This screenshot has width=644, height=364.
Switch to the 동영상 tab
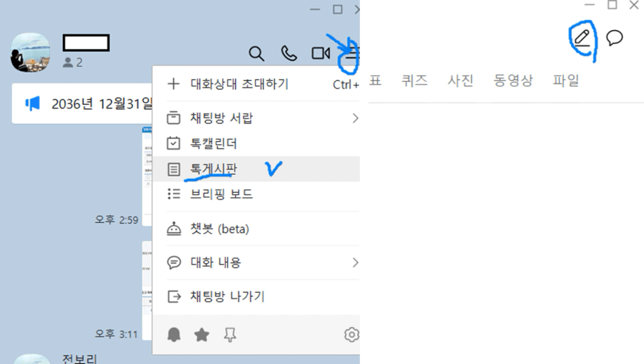coord(513,81)
